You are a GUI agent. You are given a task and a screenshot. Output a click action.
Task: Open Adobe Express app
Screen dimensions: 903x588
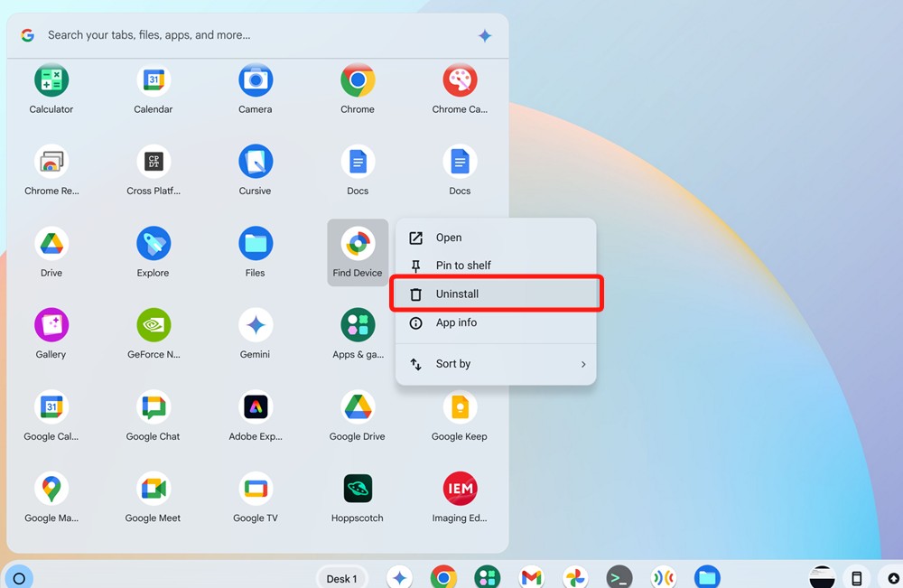pyautogui.click(x=256, y=407)
